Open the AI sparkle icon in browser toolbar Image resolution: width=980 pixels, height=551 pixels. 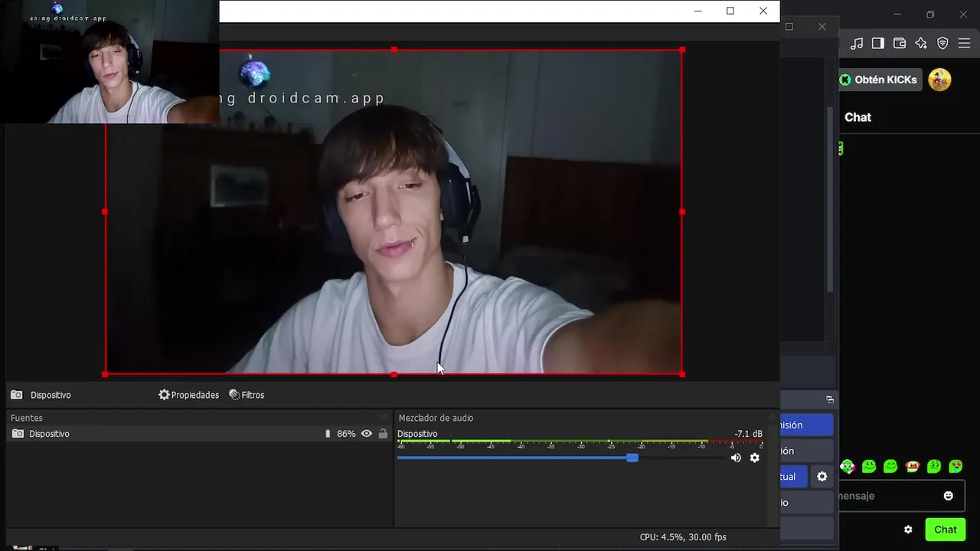tap(921, 44)
